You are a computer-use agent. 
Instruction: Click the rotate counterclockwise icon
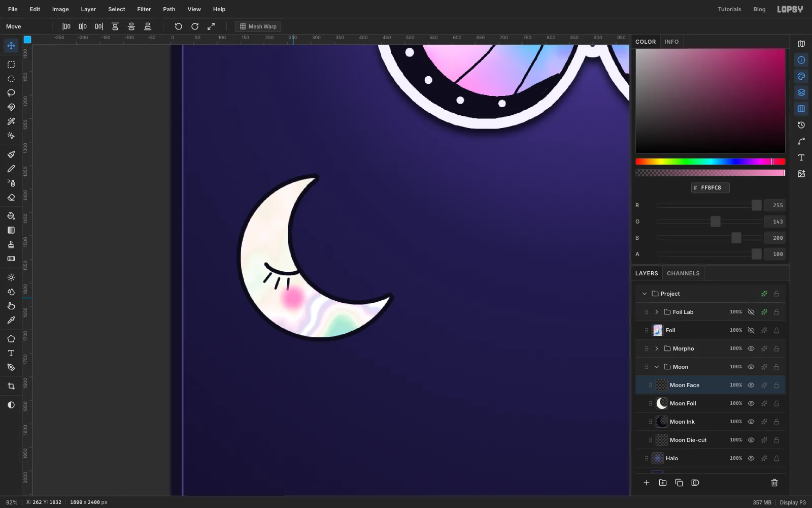coord(179,26)
